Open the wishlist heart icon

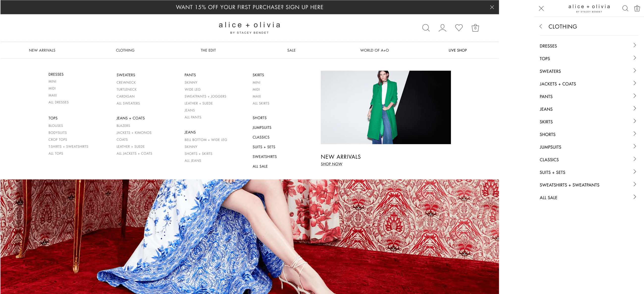point(459,28)
